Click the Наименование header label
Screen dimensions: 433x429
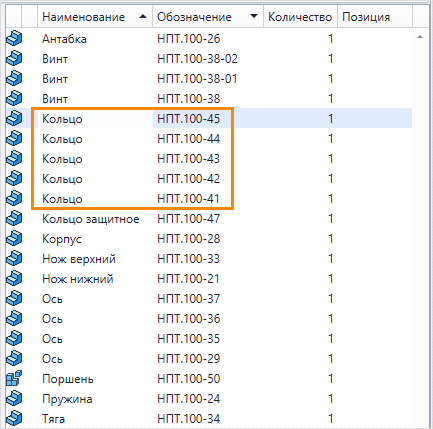coord(83,17)
